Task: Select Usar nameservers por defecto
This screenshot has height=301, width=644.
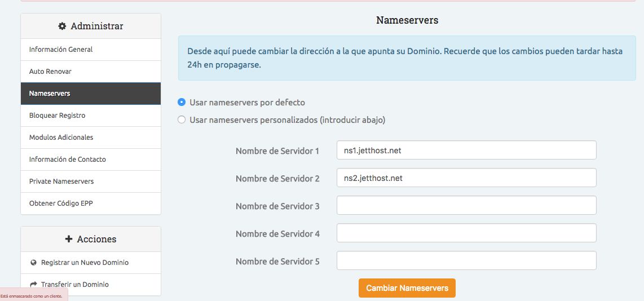Action: 182,103
